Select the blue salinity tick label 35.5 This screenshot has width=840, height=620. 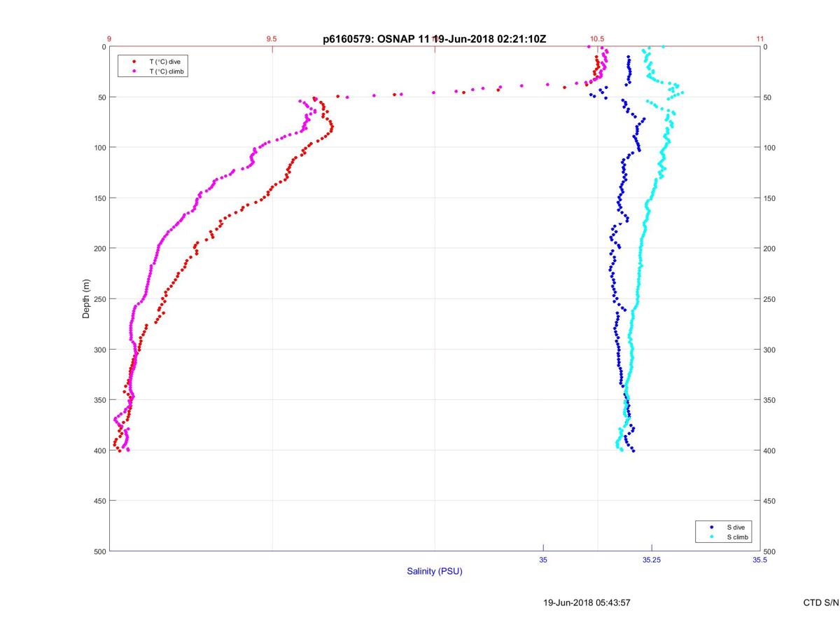click(760, 560)
